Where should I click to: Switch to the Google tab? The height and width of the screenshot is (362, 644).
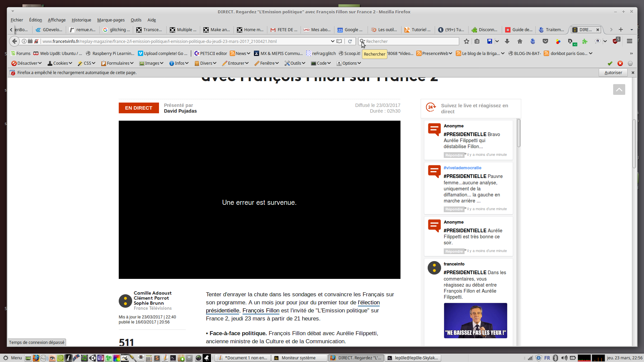pos(351,30)
